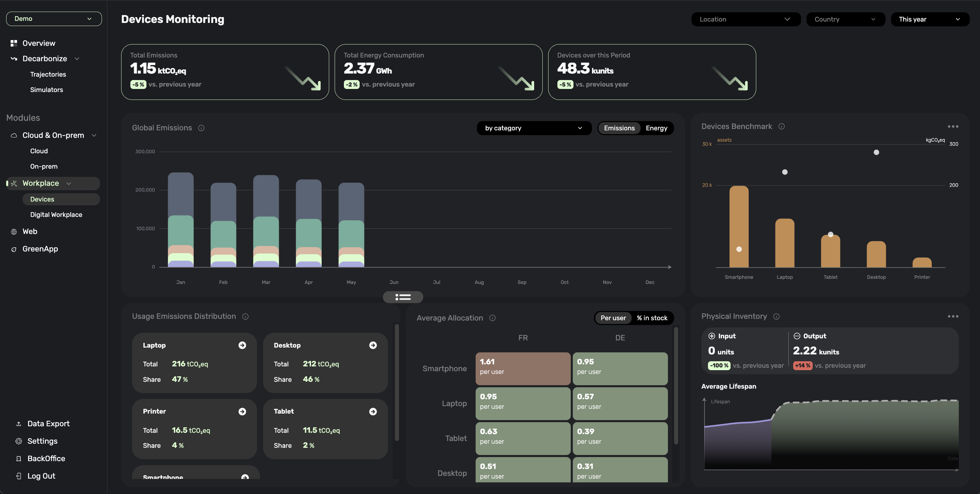Open the Location filter dropdown
This screenshot has height=494, width=980.
click(x=746, y=19)
